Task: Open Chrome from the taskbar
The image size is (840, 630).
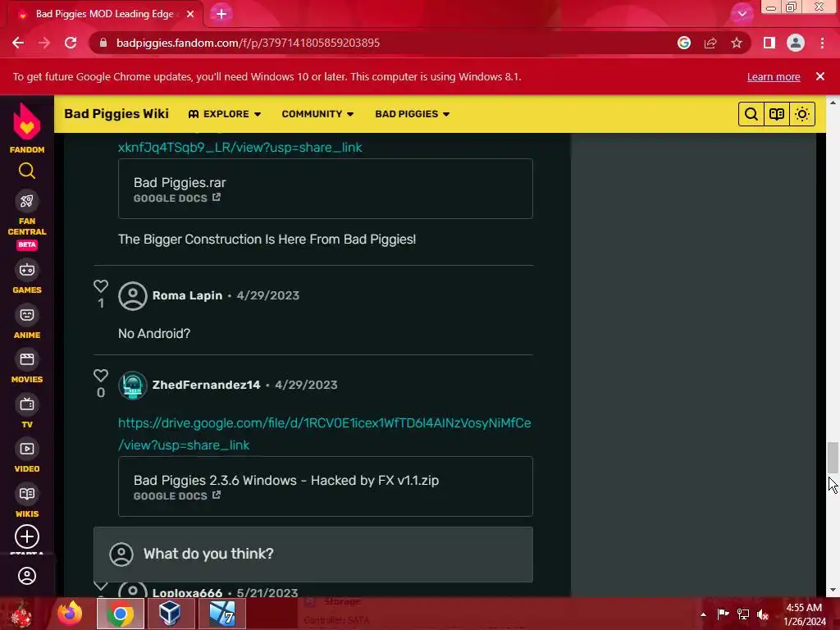Action: point(120,614)
